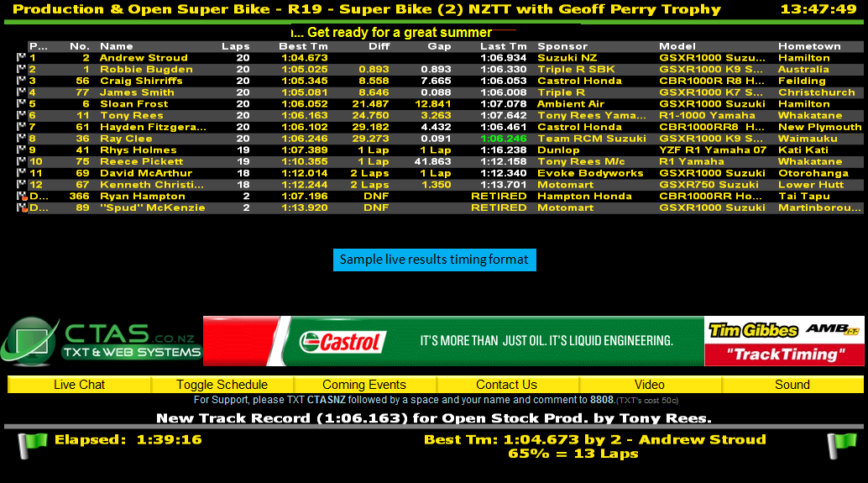Click 'Best Tm: 1:04.673 by 2 - Andrew Stroud' text
The width and height of the screenshot is (868, 483).
[595, 440]
